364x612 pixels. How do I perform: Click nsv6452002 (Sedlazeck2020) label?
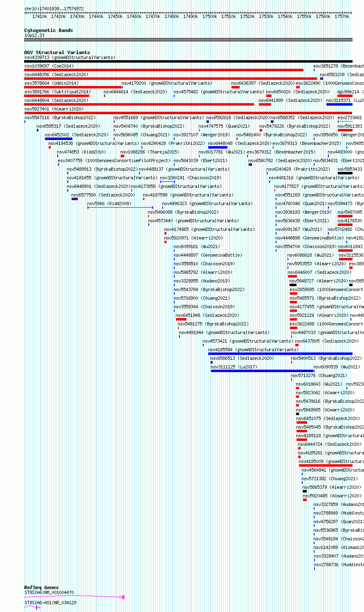coord(77,135)
